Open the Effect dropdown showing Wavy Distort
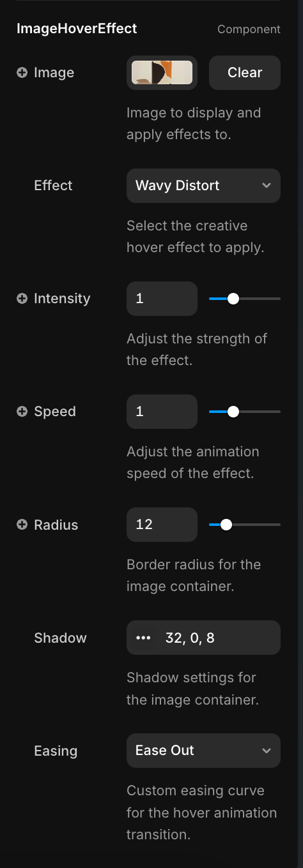This screenshot has height=868, width=303. coord(203,186)
